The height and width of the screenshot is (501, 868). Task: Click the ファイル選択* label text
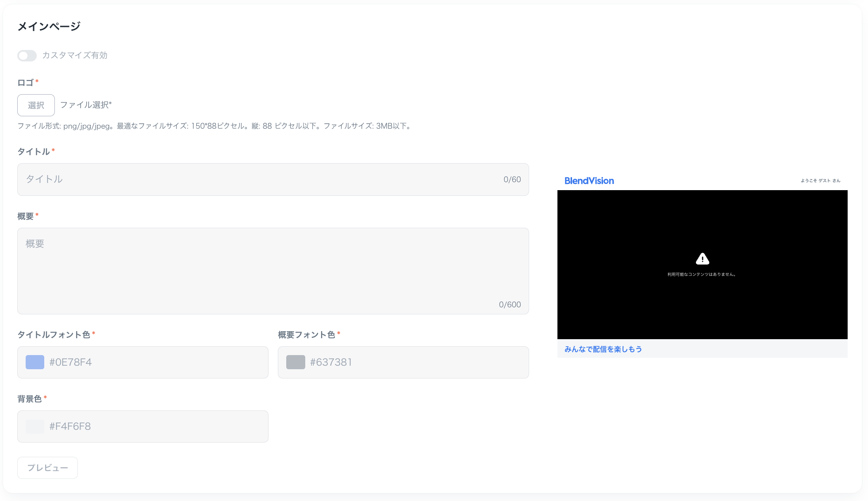86,105
